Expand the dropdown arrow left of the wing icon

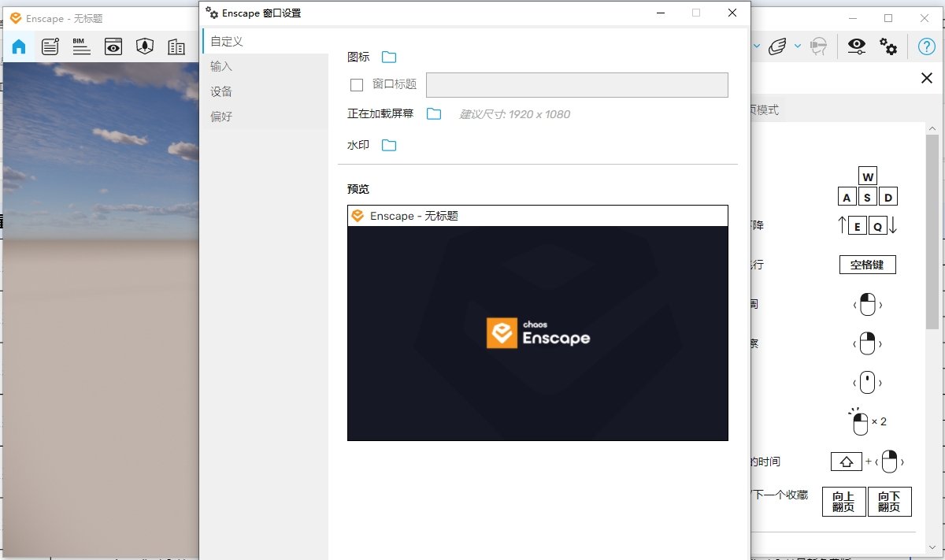(x=757, y=46)
